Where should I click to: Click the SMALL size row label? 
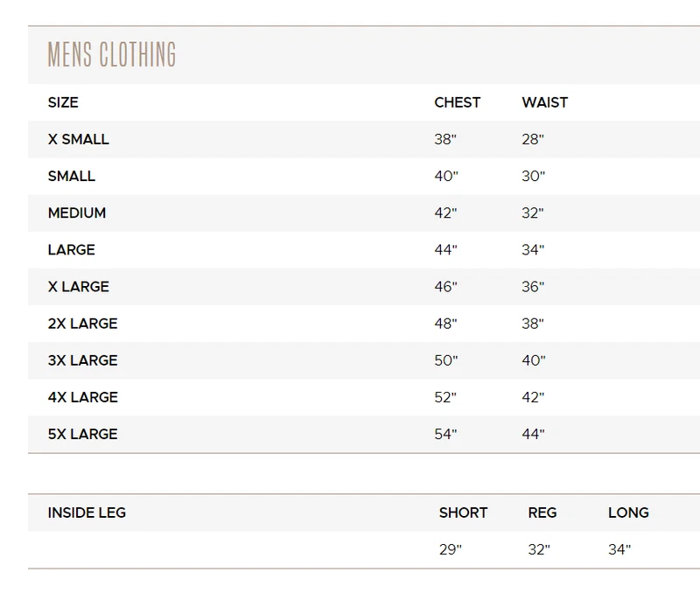(72, 177)
